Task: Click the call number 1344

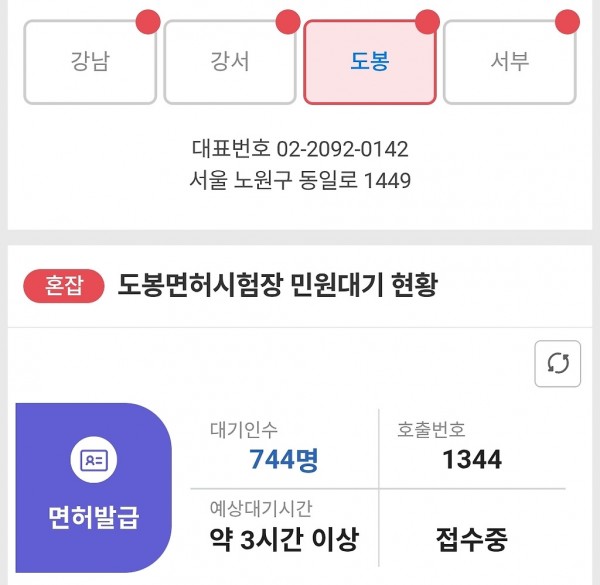Action: (472, 460)
